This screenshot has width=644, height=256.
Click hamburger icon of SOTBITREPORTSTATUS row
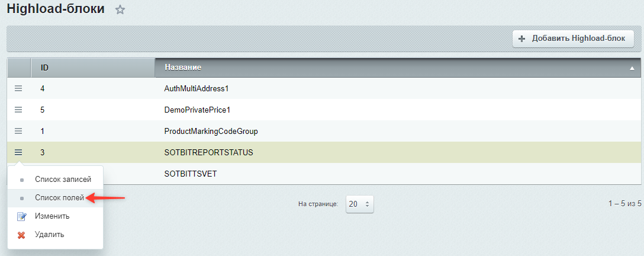18,152
